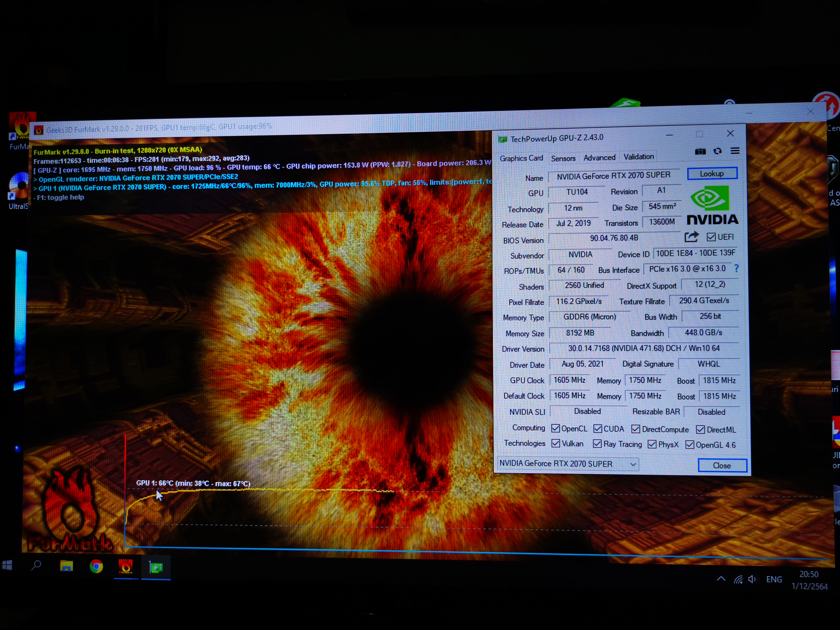The width and height of the screenshot is (840, 630).
Task: Click the Wi-Fi icon in system tray
Action: pos(738,579)
